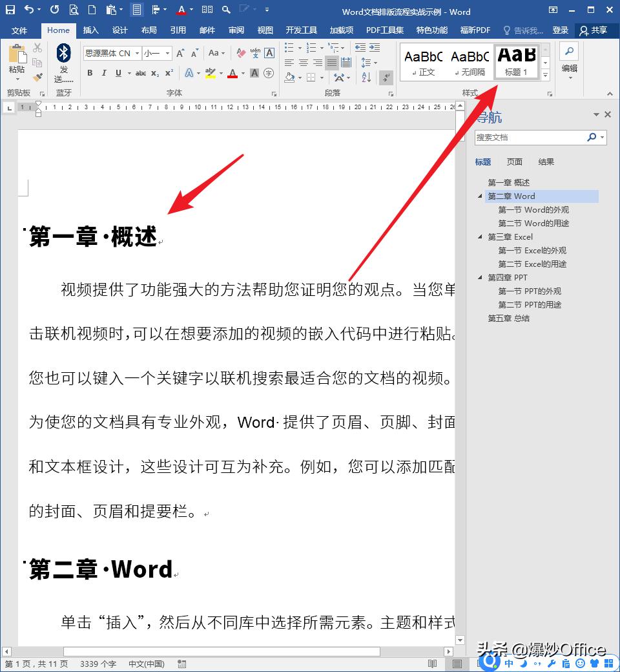Open the 视图 ribbon tab
Viewport: 620px width, 672px height.
265,30
